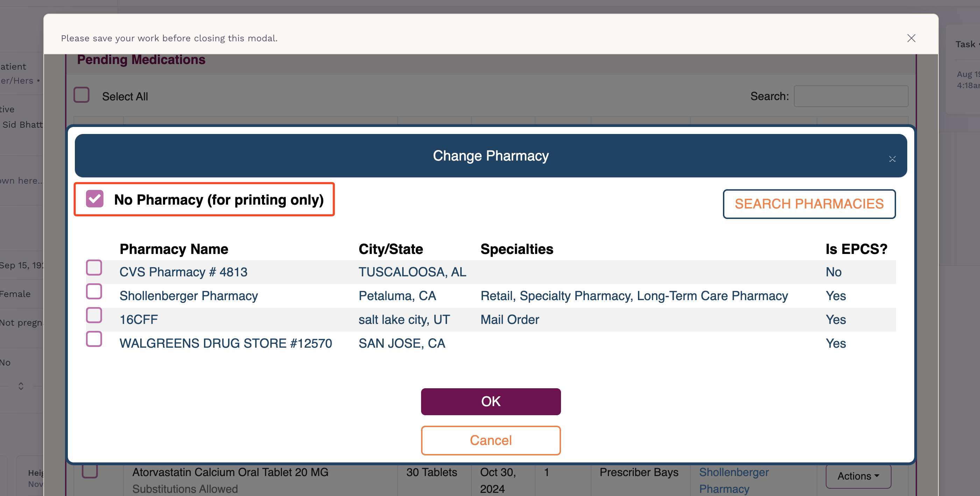This screenshot has width=980, height=496.
Task: Click the SEARCH PHARMACIES button
Action: pyautogui.click(x=809, y=204)
